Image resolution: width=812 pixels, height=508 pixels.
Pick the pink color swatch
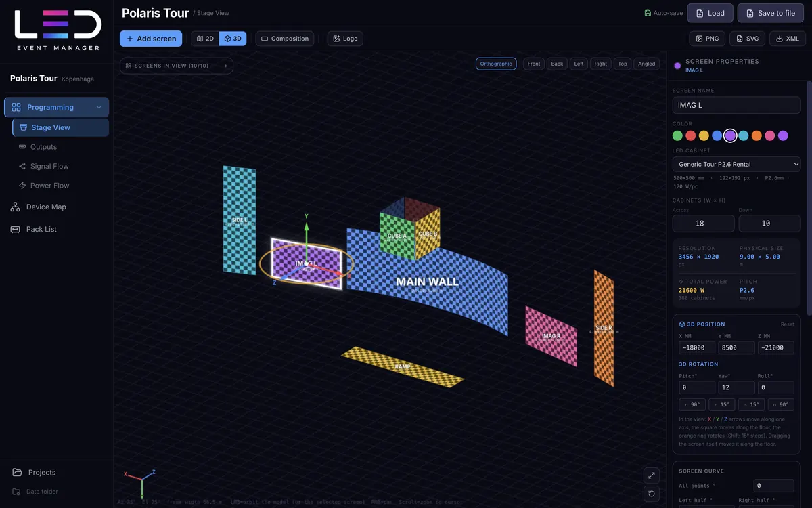[770, 135]
